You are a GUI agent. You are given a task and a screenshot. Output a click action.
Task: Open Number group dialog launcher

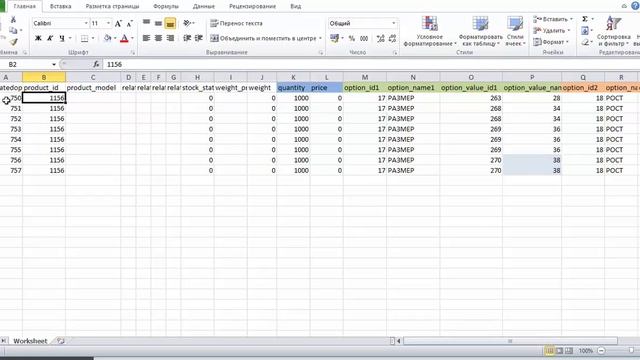(395, 53)
